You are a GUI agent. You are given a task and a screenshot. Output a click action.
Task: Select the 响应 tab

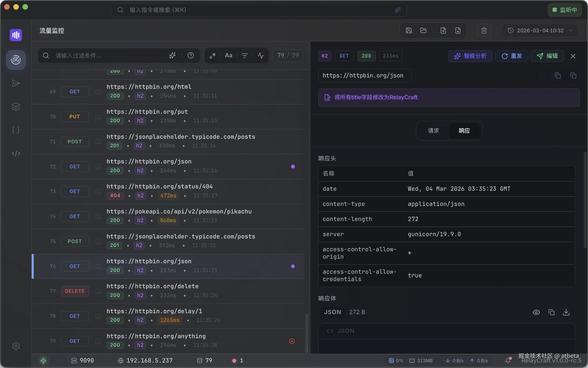point(464,131)
